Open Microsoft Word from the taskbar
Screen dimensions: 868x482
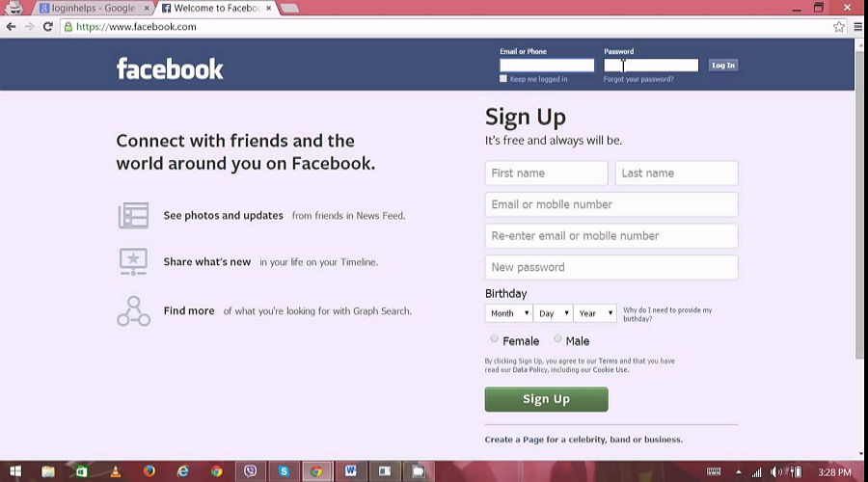coord(350,471)
